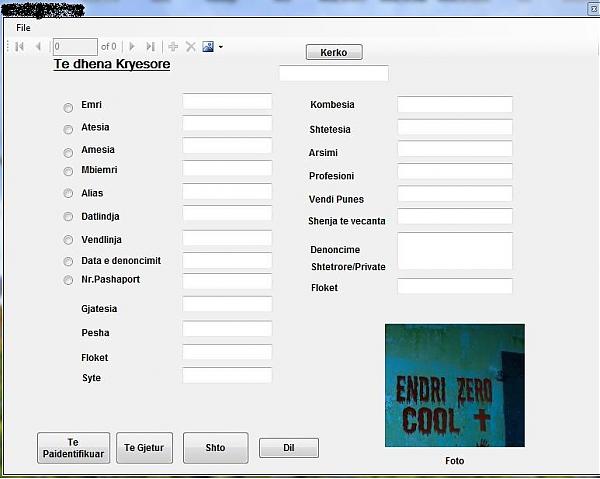Go to previous record arrow
600x479 pixels.
(x=38, y=47)
